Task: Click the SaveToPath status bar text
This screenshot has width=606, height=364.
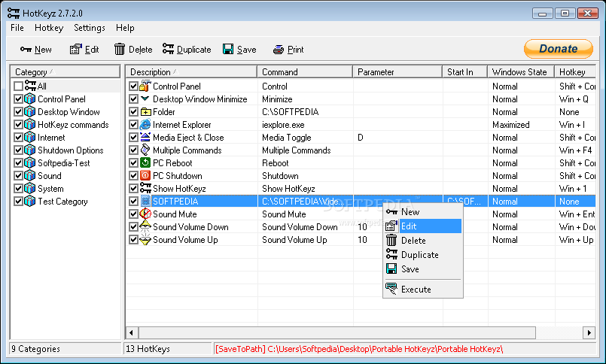Action: point(359,349)
